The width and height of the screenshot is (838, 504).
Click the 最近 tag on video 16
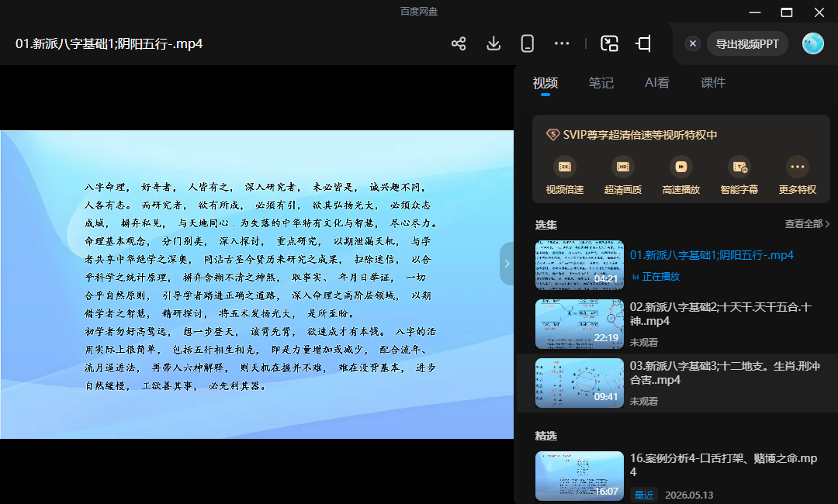coord(643,495)
